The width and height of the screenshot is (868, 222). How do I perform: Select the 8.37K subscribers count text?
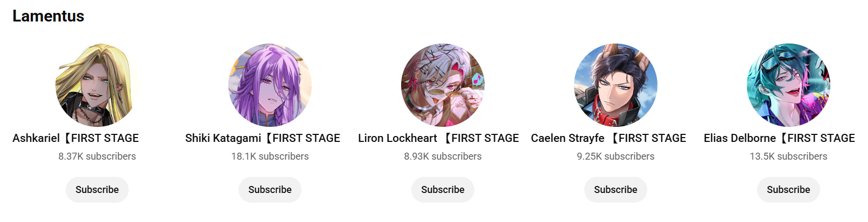click(x=97, y=156)
